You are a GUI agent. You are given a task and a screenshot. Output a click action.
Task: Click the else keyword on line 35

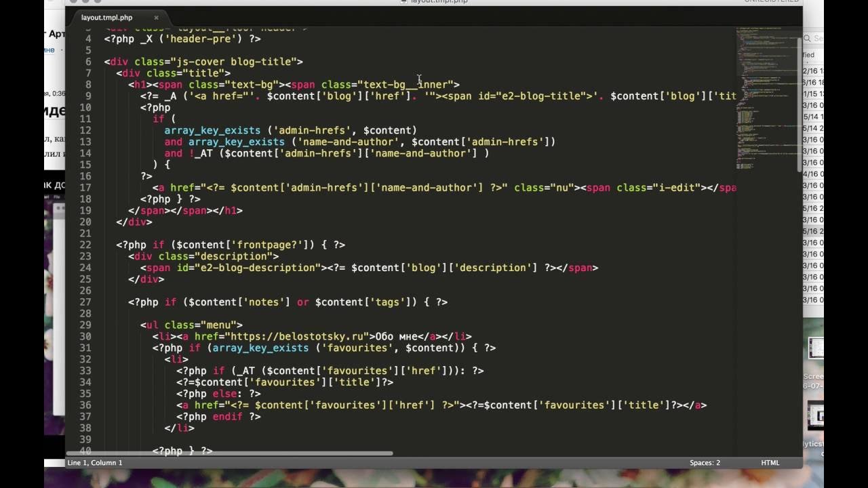pos(224,394)
